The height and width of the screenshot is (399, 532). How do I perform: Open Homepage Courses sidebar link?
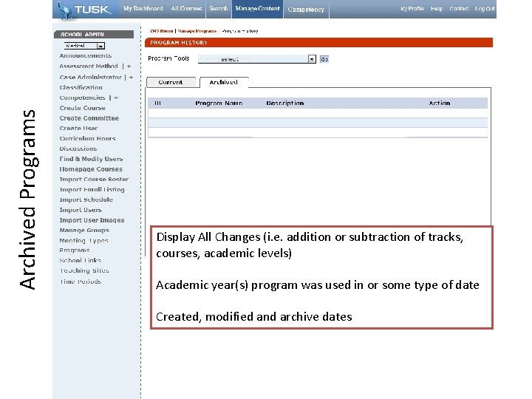tap(91, 169)
